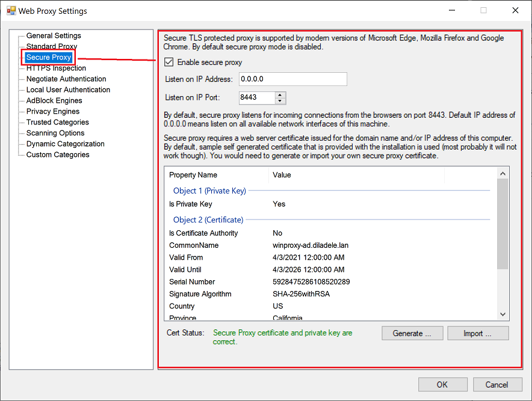Close the Web Proxy Settings window

coord(515,10)
